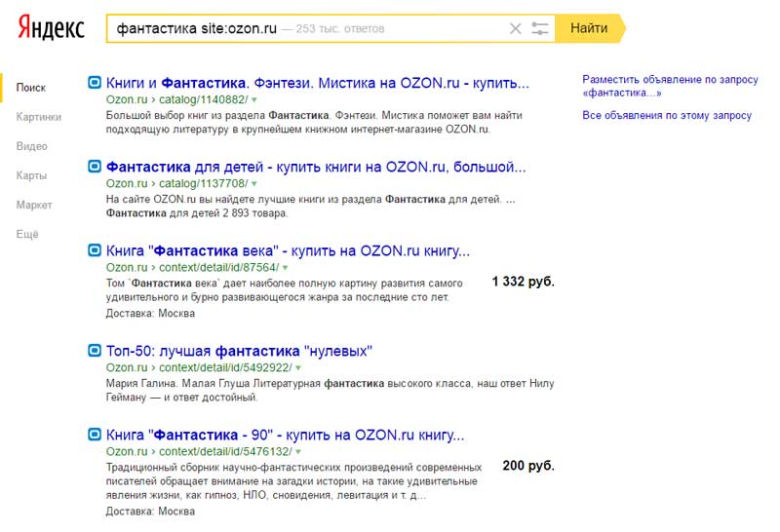This screenshot has height=532, width=780.
Task: Click the 200 руб. price
Action: [528, 466]
